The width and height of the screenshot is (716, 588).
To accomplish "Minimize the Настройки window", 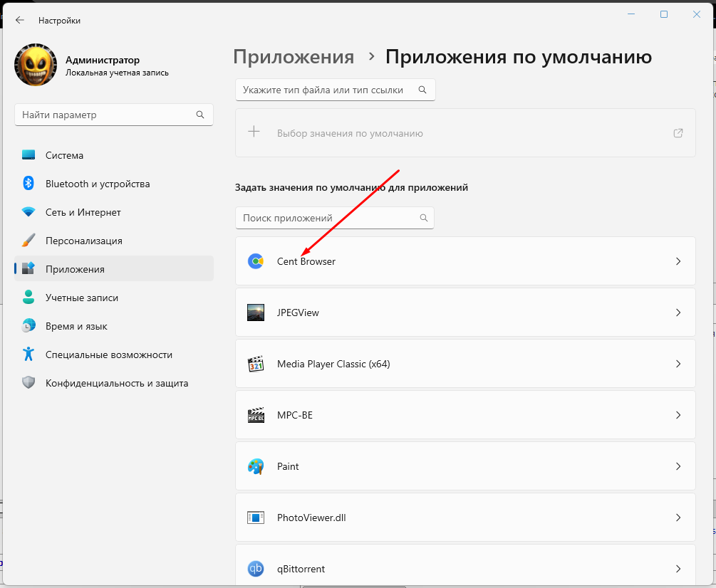I will pyautogui.click(x=631, y=15).
